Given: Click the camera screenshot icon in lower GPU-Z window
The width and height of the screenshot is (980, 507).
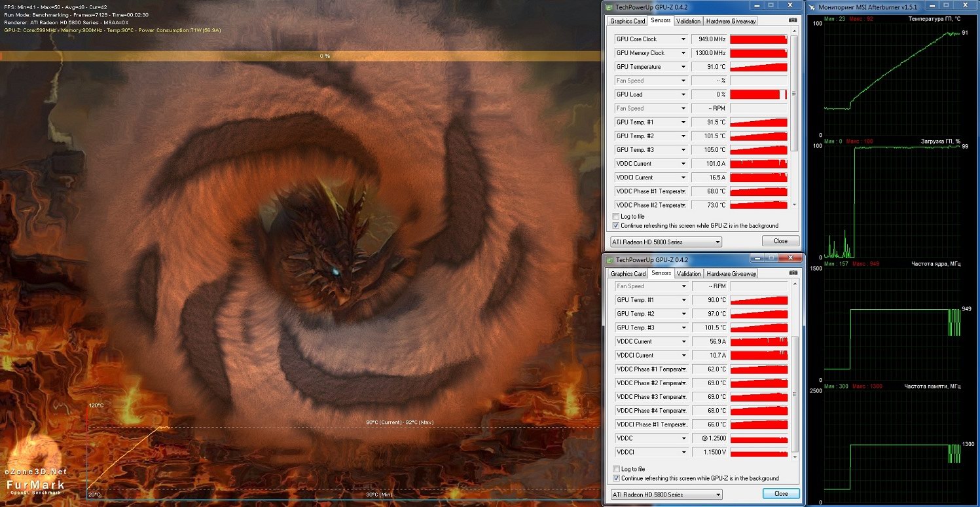Looking at the screenshot, I should point(793,273).
